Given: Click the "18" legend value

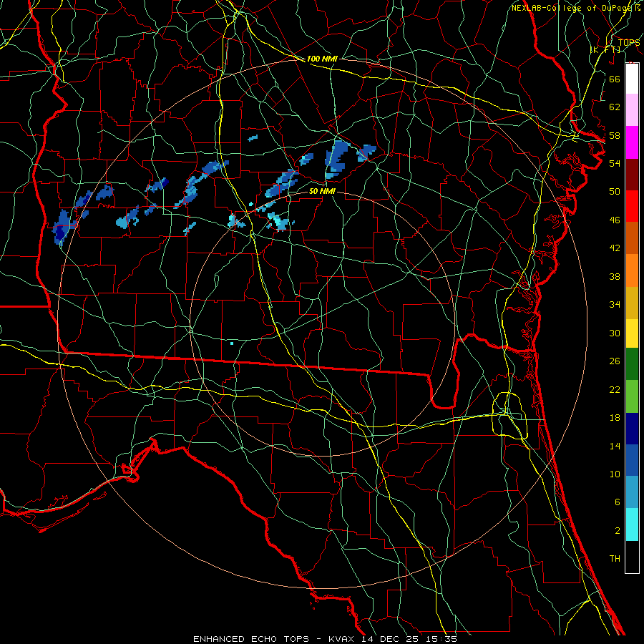Looking at the screenshot, I should point(615,418).
